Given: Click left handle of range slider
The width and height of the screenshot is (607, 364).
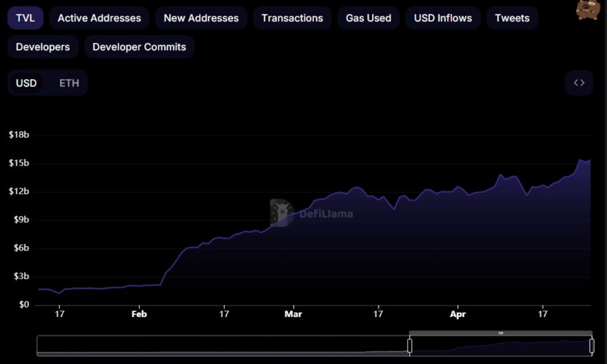Looking at the screenshot, I should [410, 345].
